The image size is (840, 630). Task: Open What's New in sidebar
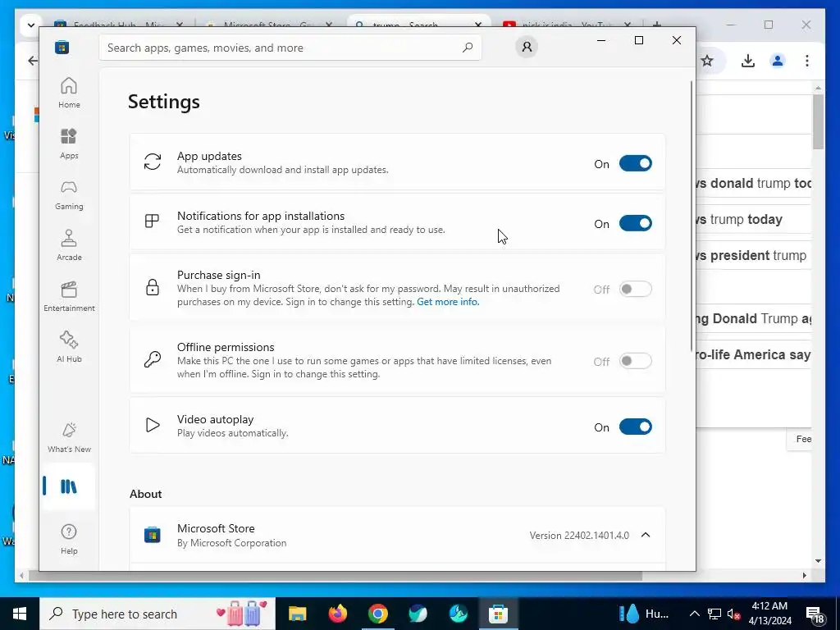pos(69,438)
